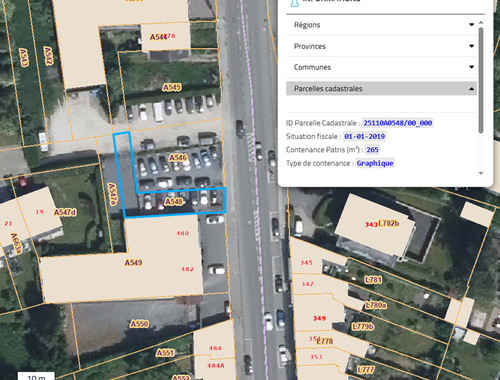Select the Situation fiscale date 01-01-2019

coord(364,136)
